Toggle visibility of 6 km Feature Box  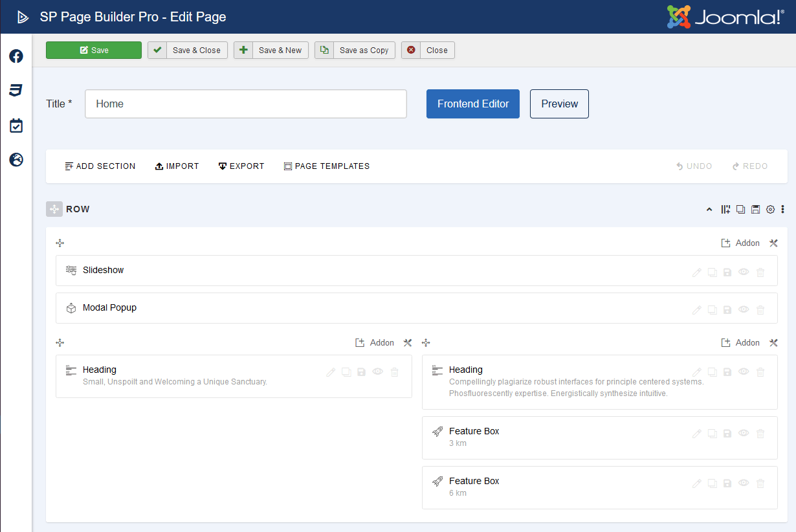click(744, 483)
